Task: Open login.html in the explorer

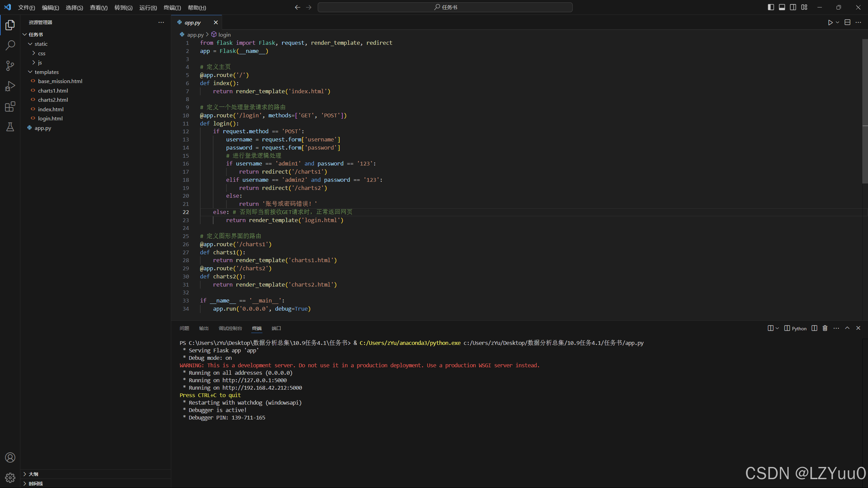Action: (x=50, y=118)
